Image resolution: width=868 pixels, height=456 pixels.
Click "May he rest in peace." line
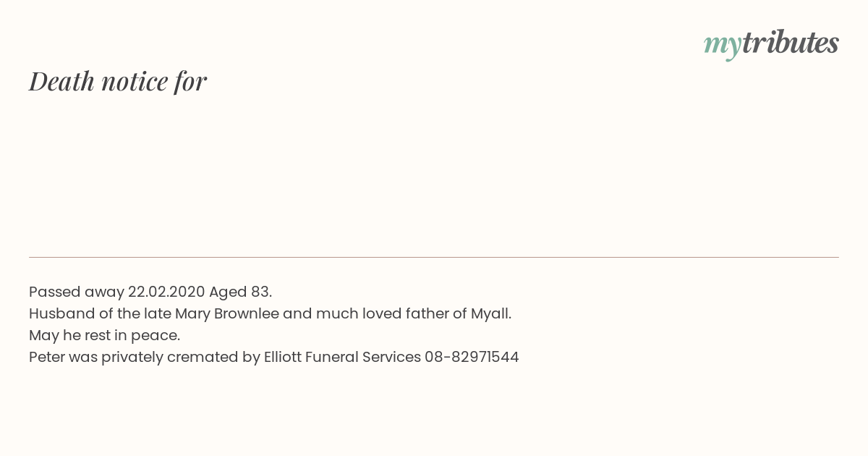click(x=104, y=335)
